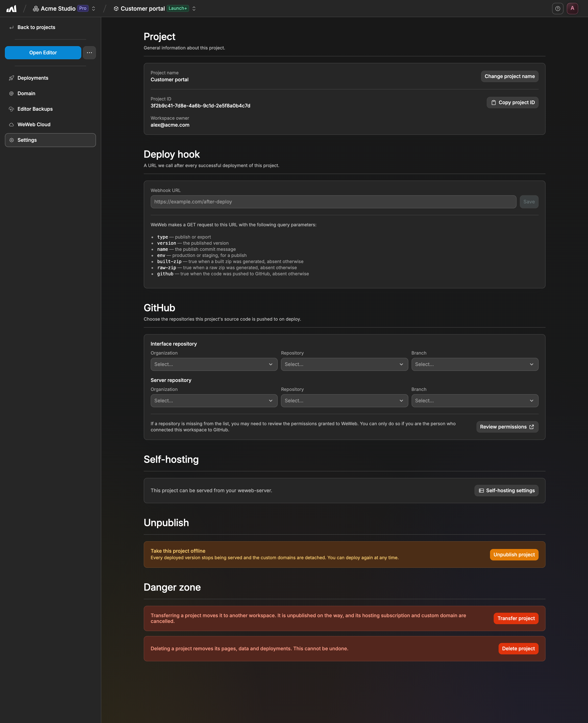Click Change project name
588x723 pixels.
coord(509,76)
